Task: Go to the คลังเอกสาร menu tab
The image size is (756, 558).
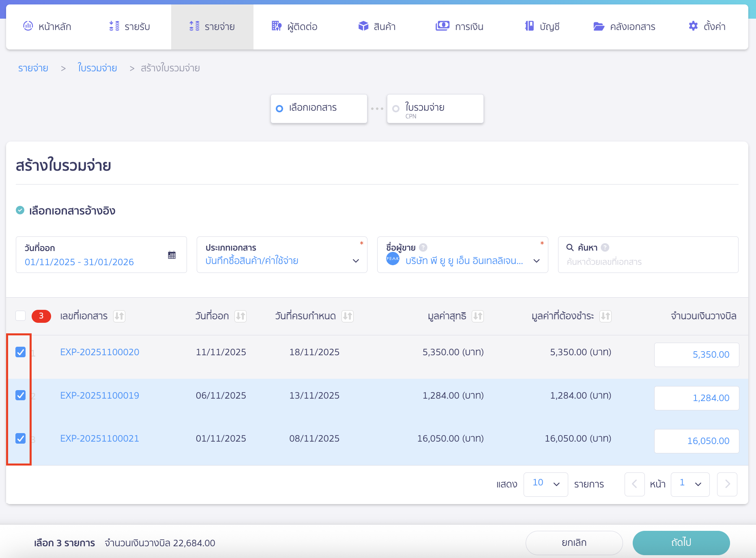Action: click(624, 27)
